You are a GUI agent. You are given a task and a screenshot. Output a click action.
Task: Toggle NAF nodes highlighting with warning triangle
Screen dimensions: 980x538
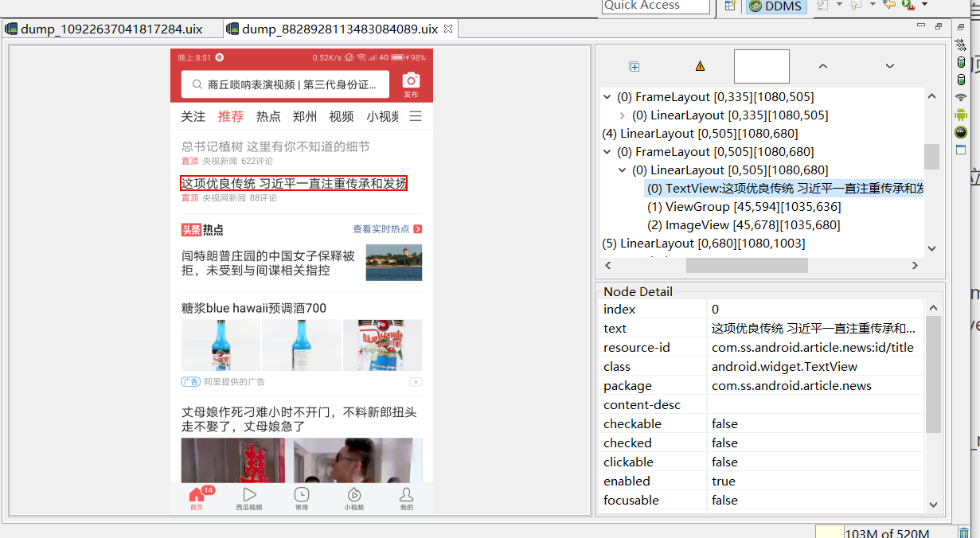pyautogui.click(x=698, y=67)
